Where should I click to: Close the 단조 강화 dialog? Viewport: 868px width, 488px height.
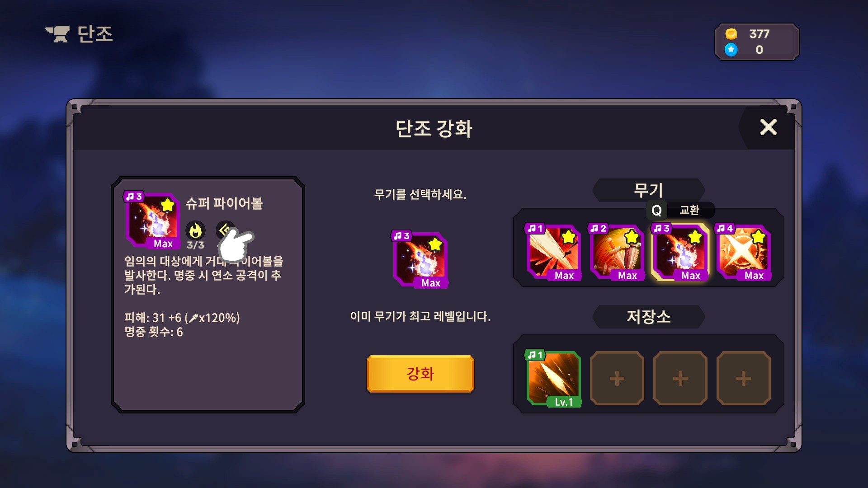pos(768,127)
